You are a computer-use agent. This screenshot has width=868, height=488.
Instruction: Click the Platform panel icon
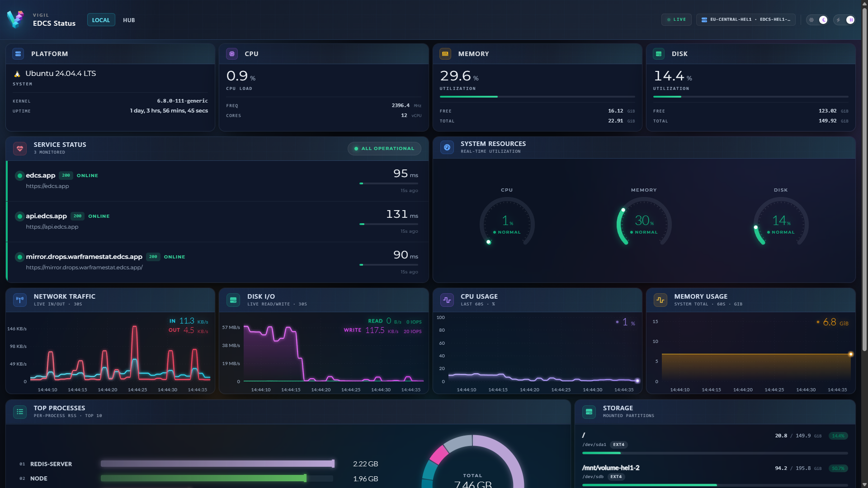coord(18,54)
